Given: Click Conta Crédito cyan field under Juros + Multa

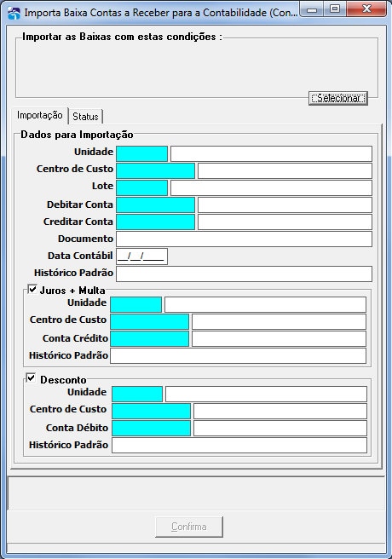Looking at the screenshot, I should click(x=150, y=338).
